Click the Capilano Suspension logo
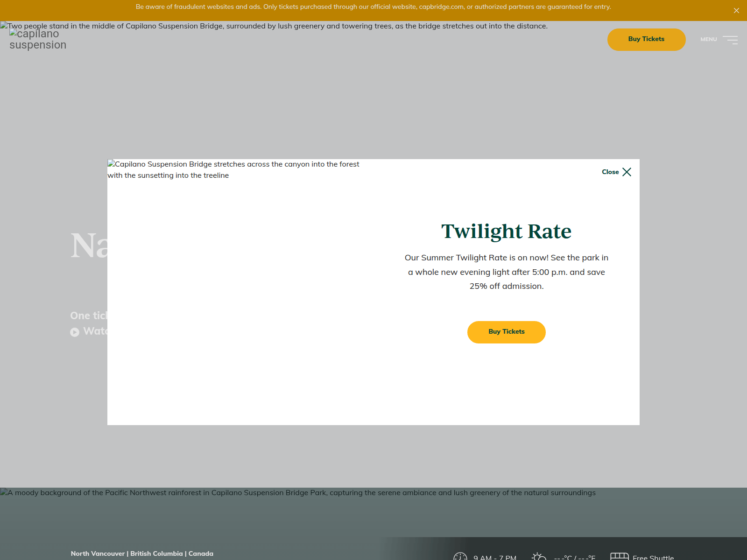The width and height of the screenshot is (747, 560). pos(38,39)
